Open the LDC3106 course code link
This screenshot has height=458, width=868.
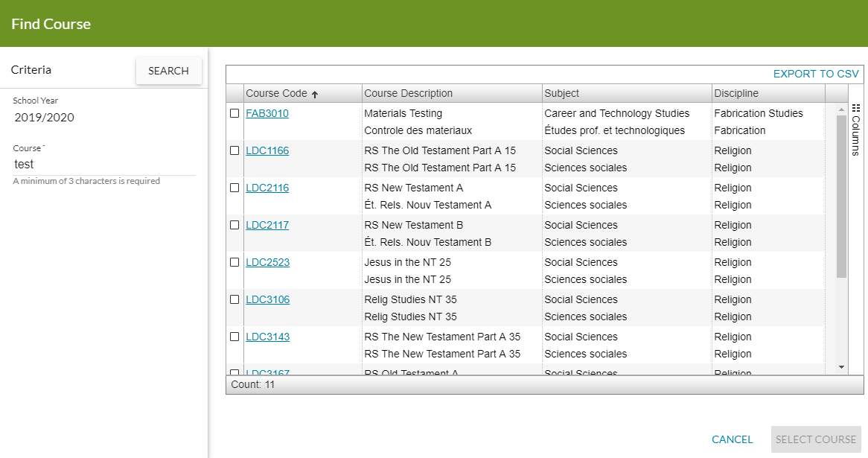[x=267, y=299]
